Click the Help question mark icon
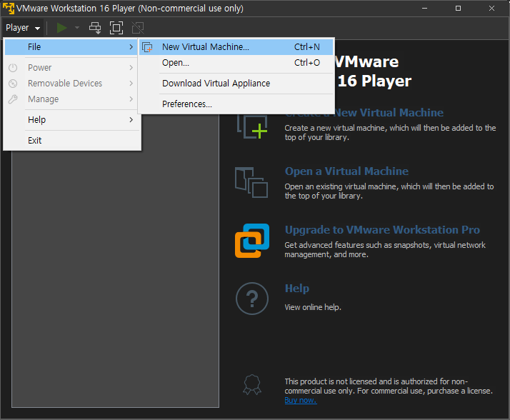Viewport: 510px width, 420px height. pyautogui.click(x=252, y=299)
